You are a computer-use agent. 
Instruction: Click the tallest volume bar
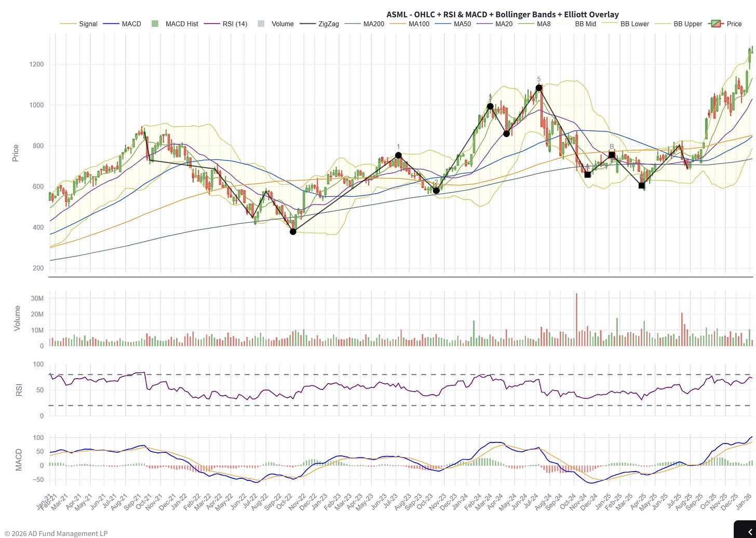coord(576,319)
